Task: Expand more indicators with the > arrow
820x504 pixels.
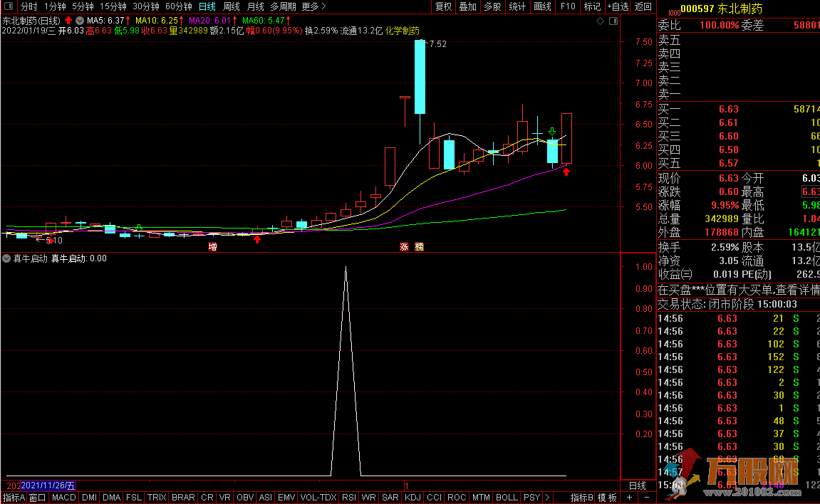Action: (x=547, y=498)
